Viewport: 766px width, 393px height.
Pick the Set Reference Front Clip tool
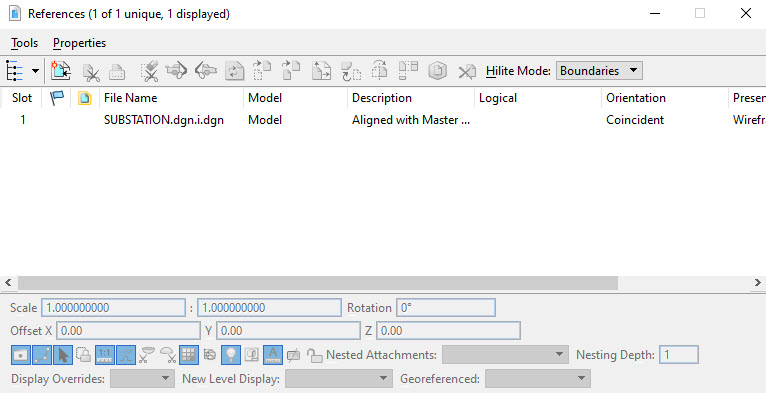click(206, 71)
